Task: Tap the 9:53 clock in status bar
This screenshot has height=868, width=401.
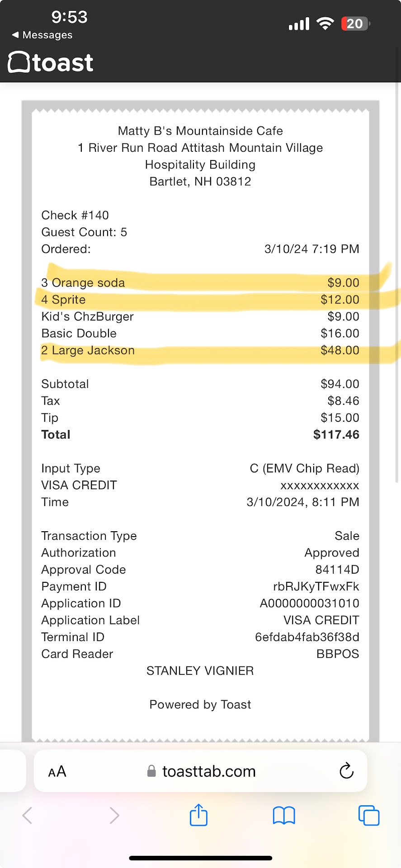Action: click(69, 17)
